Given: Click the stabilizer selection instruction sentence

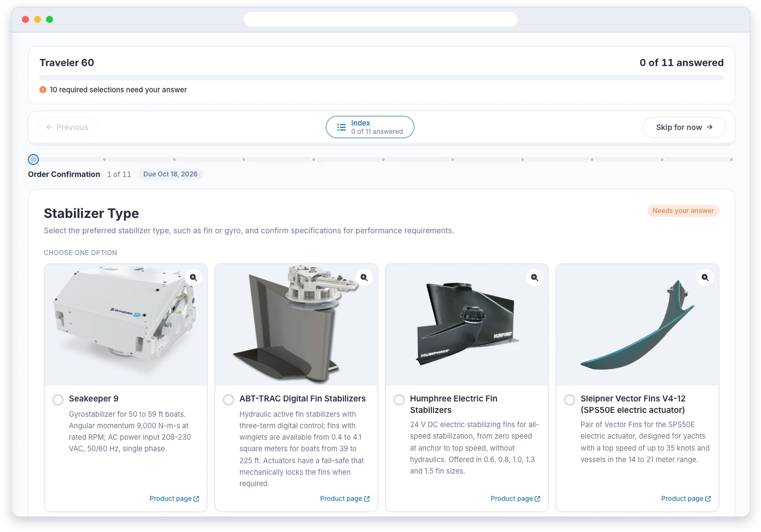Looking at the screenshot, I should coord(249,230).
